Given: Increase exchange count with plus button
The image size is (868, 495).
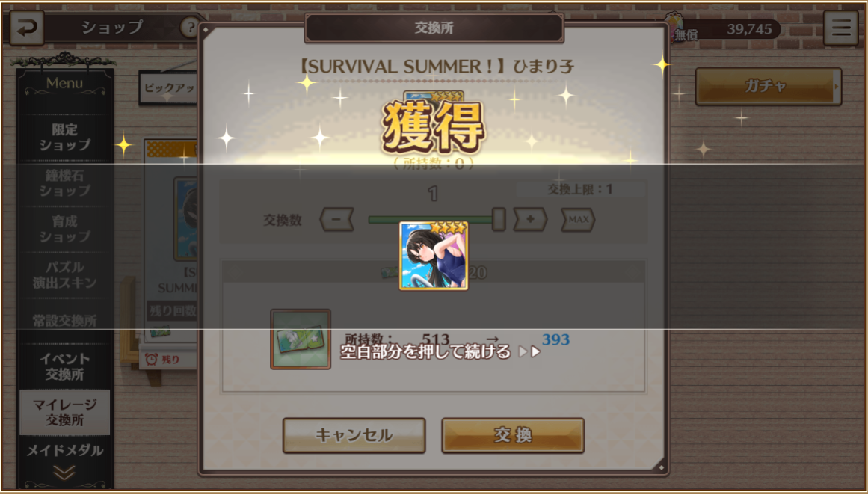Looking at the screenshot, I should 530,219.
